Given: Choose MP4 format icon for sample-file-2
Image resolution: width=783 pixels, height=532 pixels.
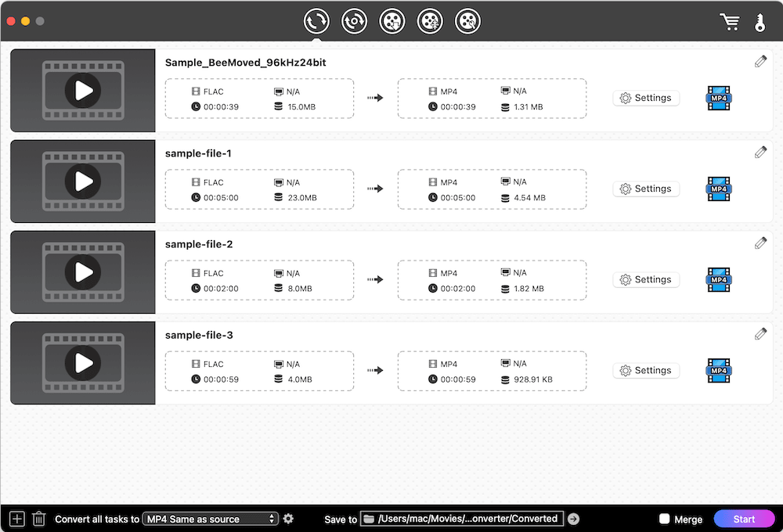Looking at the screenshot, I should tap(719, 279).
